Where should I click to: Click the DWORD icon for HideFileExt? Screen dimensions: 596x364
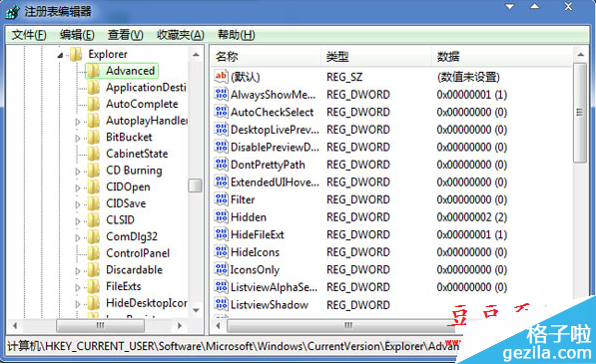pyautogui.click(x=221, y=233)
